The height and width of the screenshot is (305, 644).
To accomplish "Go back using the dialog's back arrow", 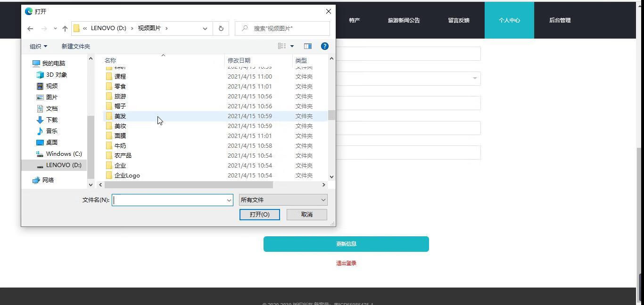I will tap(30, 28).
